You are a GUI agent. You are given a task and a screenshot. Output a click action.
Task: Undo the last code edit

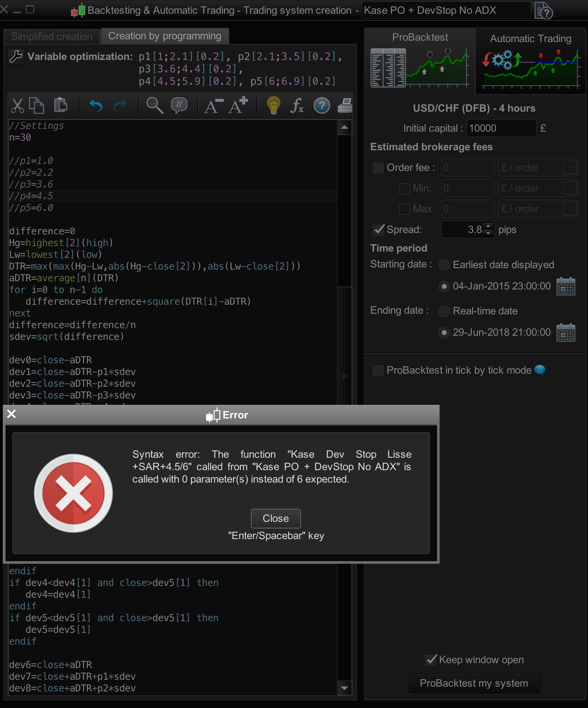[x=96, y=106]
